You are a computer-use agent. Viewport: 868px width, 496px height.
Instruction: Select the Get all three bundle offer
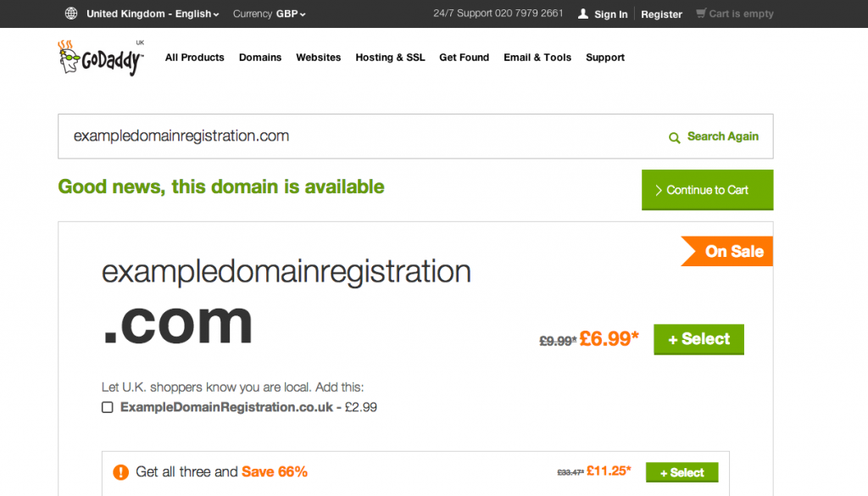coord(682,473)
